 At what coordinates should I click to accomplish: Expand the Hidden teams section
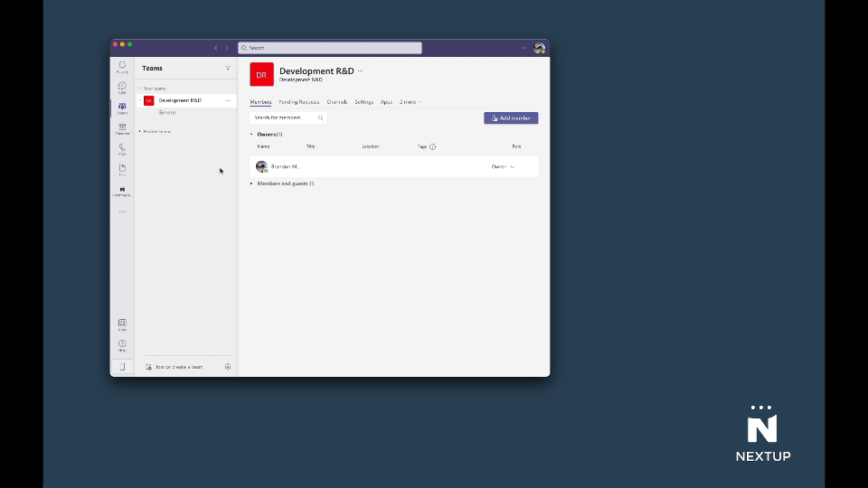pos(140,132)
